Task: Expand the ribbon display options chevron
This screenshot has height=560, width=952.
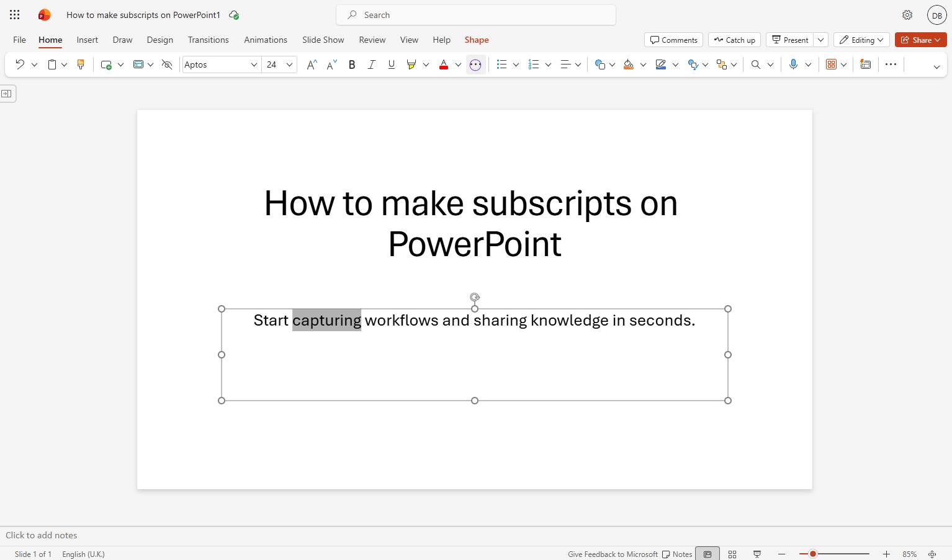Action: point(936,67)
